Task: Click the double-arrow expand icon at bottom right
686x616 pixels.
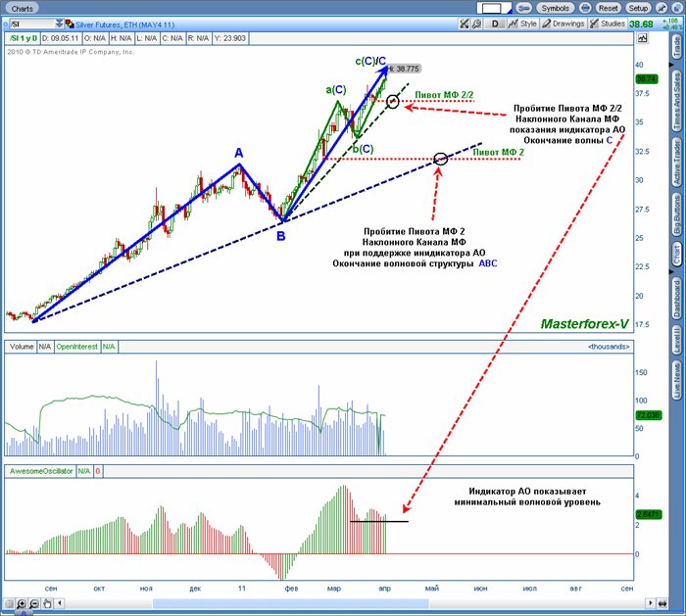Action: [x=662, y=604]
